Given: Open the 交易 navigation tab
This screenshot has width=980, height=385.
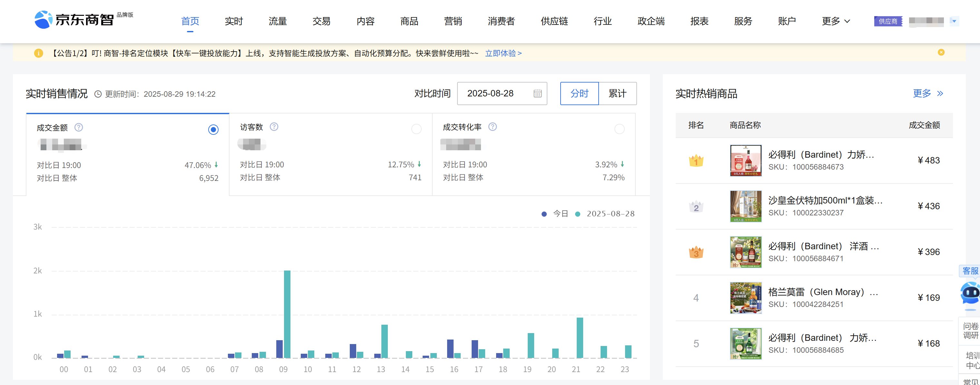Looking at the screenshot, I should coord(321,21).
